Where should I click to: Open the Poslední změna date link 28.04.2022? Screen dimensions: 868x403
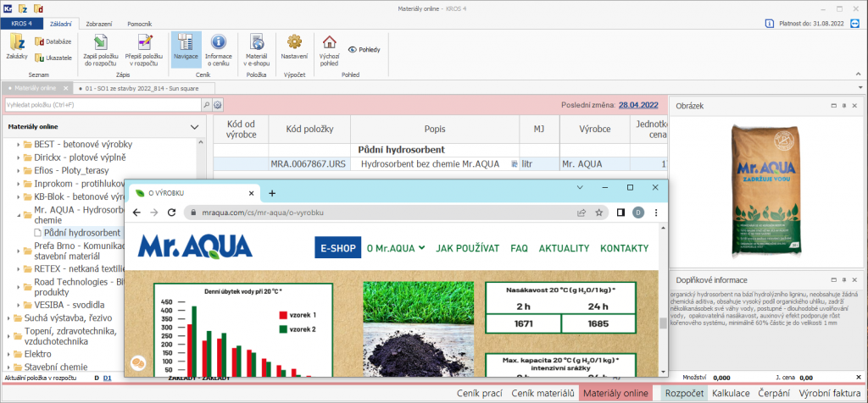(638, 104)
